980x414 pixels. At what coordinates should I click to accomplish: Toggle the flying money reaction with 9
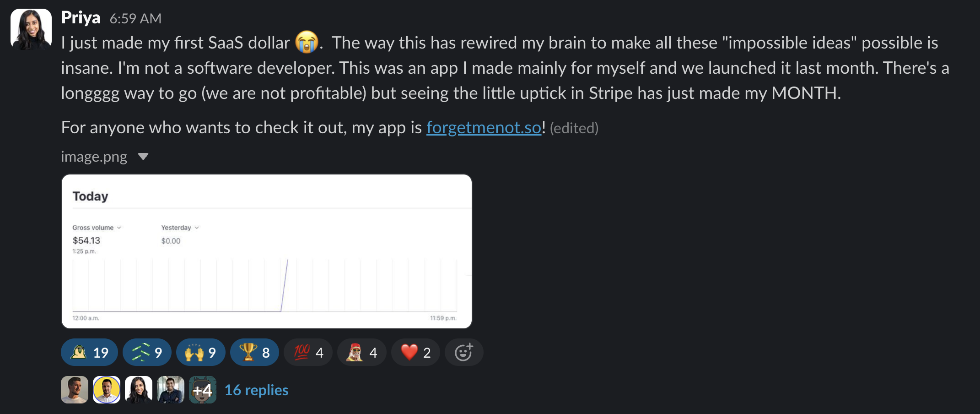coord(147,352)
